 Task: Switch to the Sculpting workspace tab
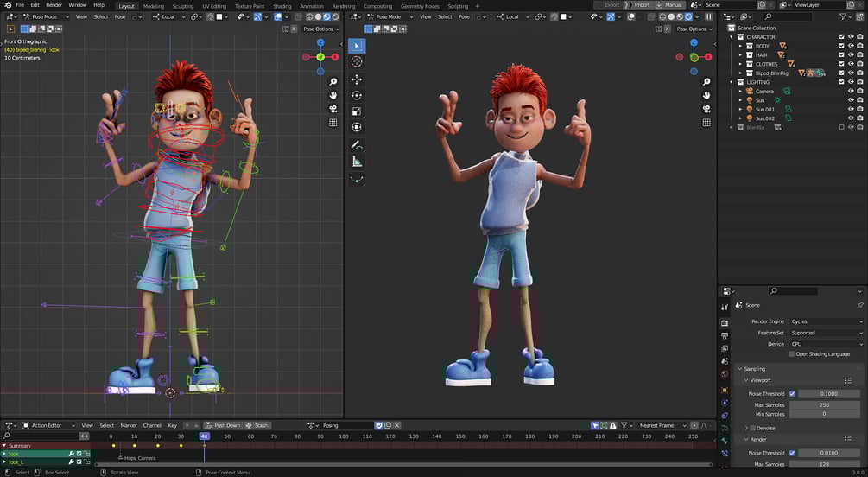click(x=183, y=6)
